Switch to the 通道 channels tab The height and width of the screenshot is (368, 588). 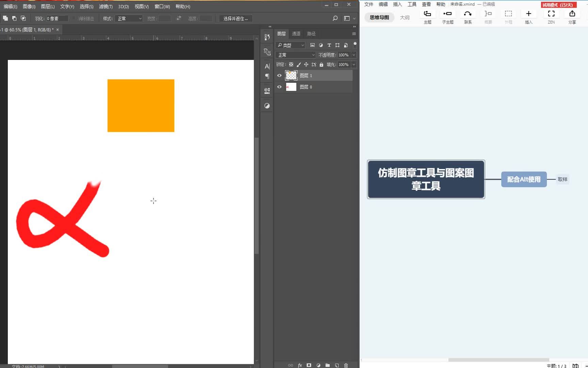coord(296,33)
